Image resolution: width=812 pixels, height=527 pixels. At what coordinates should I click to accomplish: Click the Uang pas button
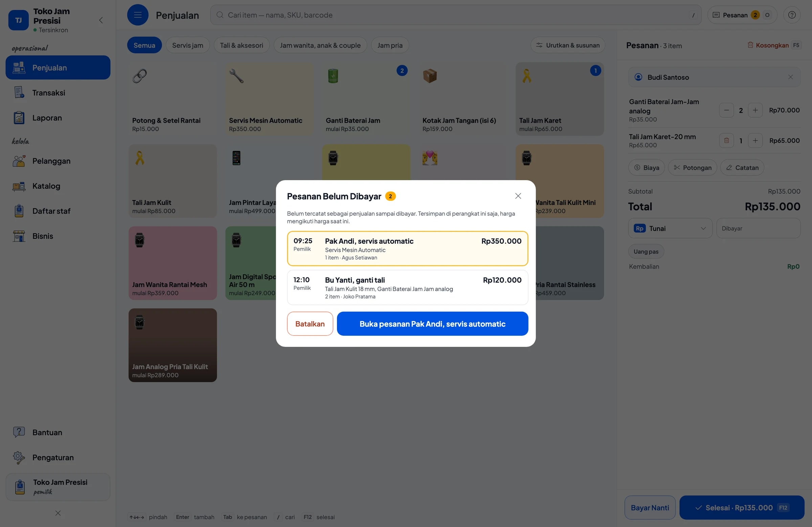pyautogui.click(x=646, y=251)
